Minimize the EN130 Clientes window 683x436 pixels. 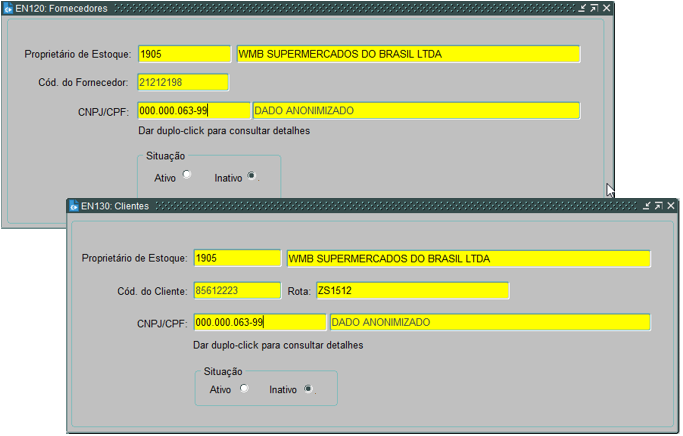pyautogui.click(x=647, y=206)
